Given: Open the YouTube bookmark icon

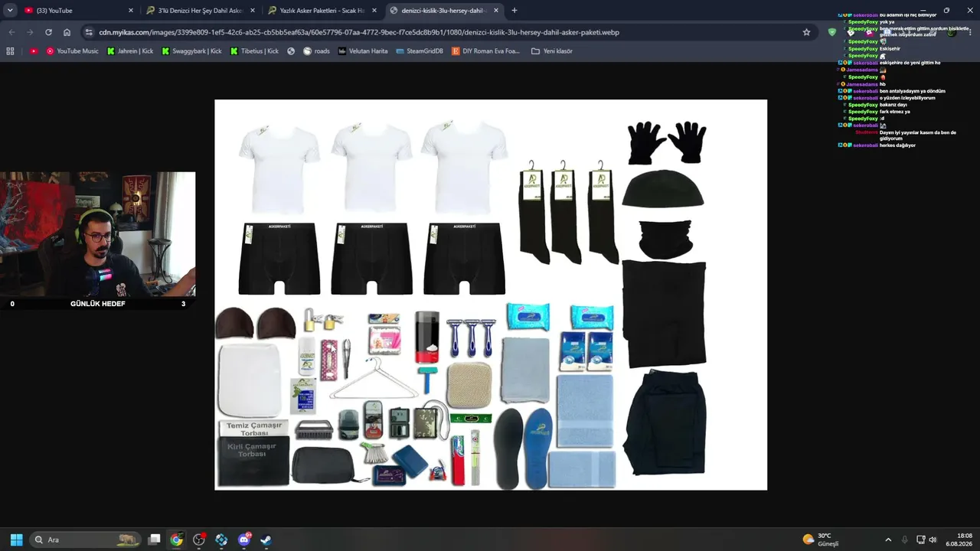Looking at the screenshot, I should tap(34, 51).
